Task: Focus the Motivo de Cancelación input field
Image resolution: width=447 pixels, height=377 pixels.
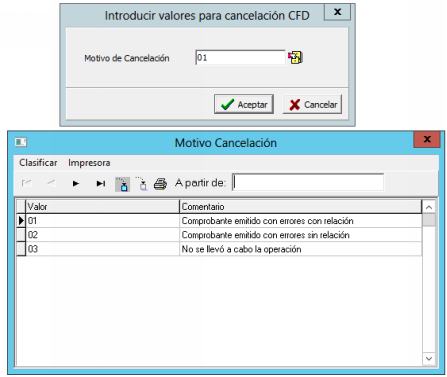Action: (241, 57)
